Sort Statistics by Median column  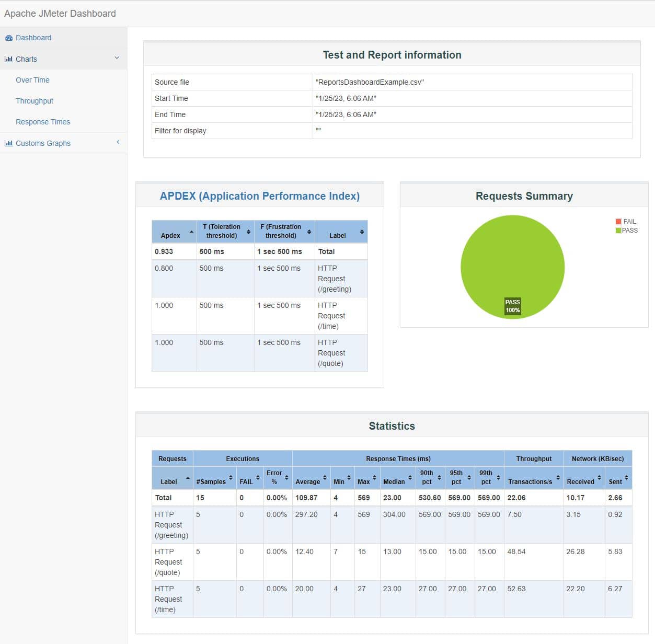397,477
